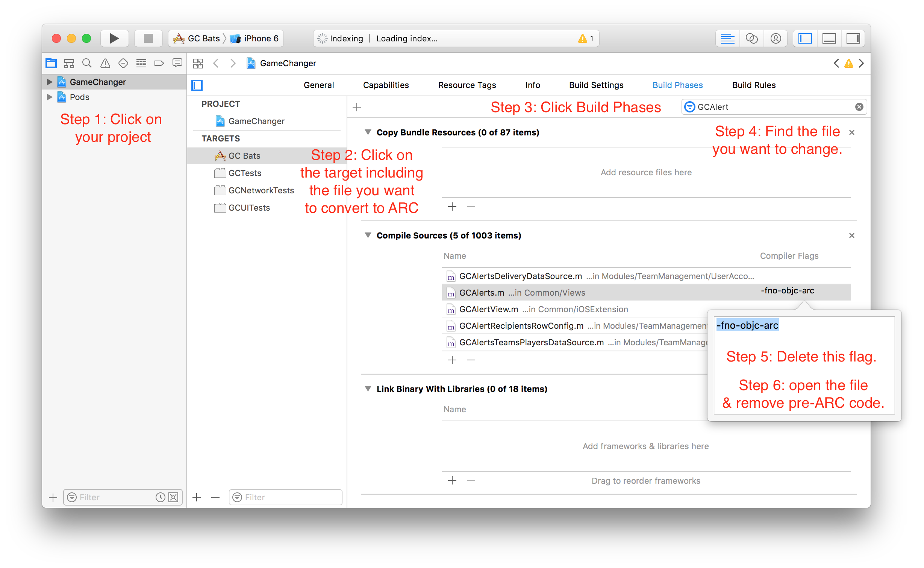
Task: Switch to the Build Rules tab
Action: (754, 85)
